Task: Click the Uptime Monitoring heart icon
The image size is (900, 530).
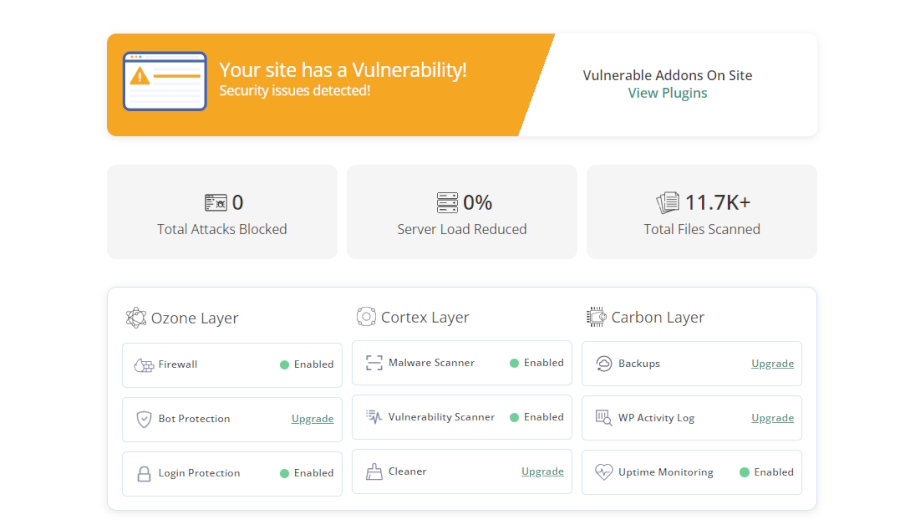Action: click(x=603, y=472)
